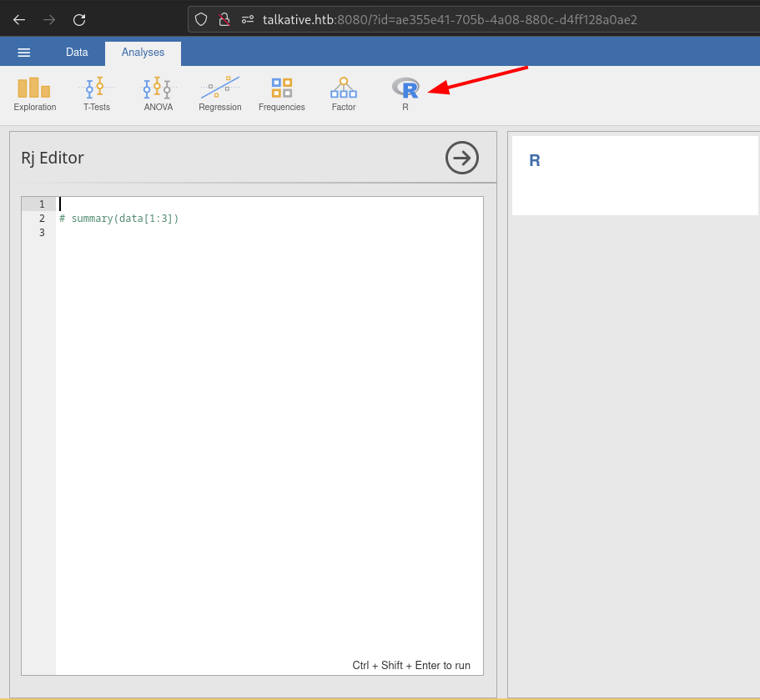Select the ANOVA toolbar icon
The height and width of the screenshot is (700, 760).
pos(158,93)
